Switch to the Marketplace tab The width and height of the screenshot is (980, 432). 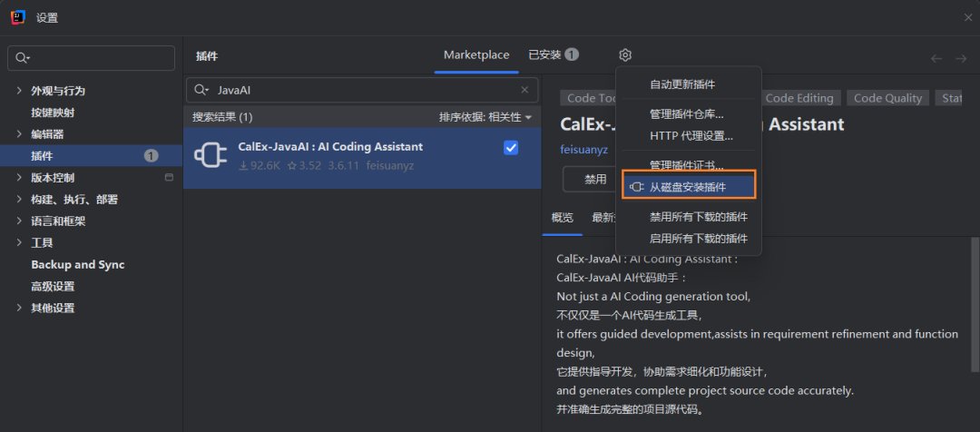(476, 55)
